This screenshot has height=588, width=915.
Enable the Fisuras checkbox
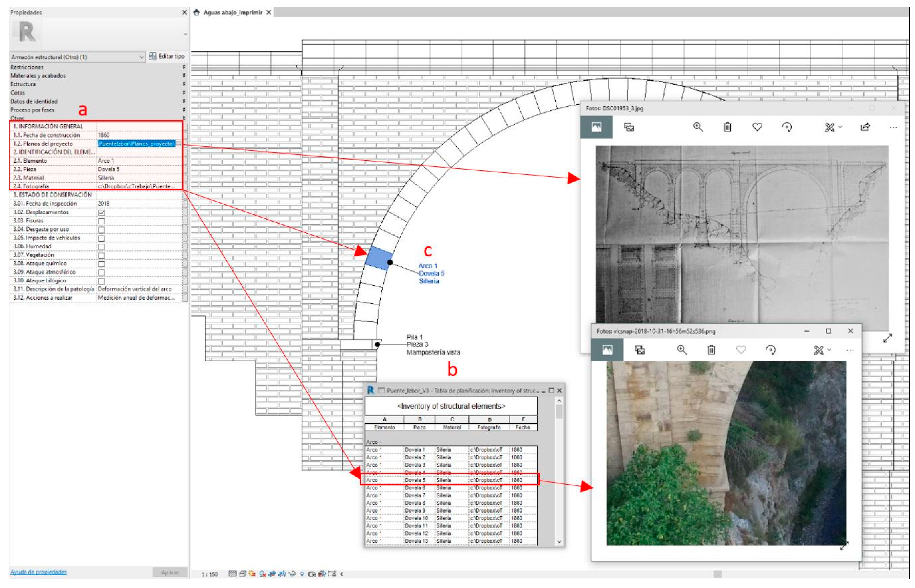(x=101, y=221)
